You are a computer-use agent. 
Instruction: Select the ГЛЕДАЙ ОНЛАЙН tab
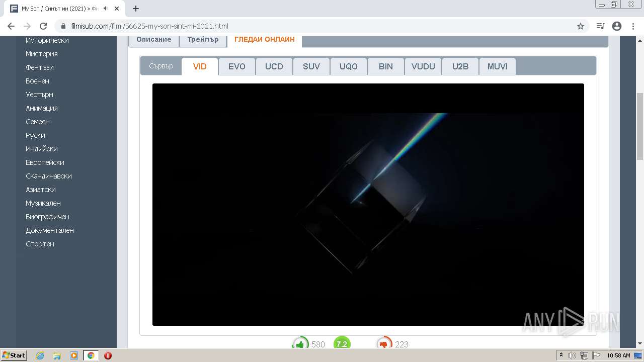[x=265, y=40]
